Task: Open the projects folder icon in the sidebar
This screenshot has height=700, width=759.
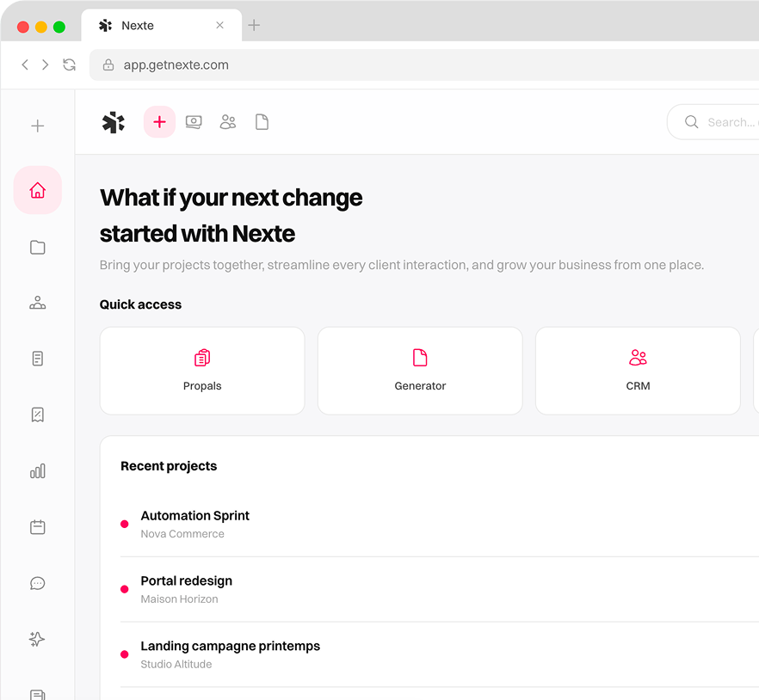Action: 37,247
